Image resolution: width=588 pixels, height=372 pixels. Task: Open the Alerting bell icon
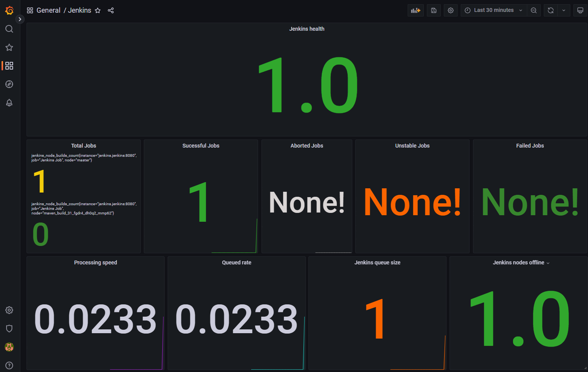pyautogui.click(x=9, y=103)
